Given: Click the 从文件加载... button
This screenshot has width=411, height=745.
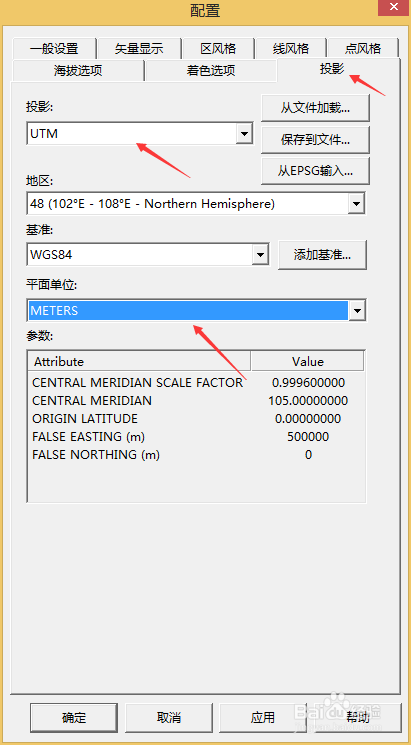Looking at the screenshot, I should [315, 108].
